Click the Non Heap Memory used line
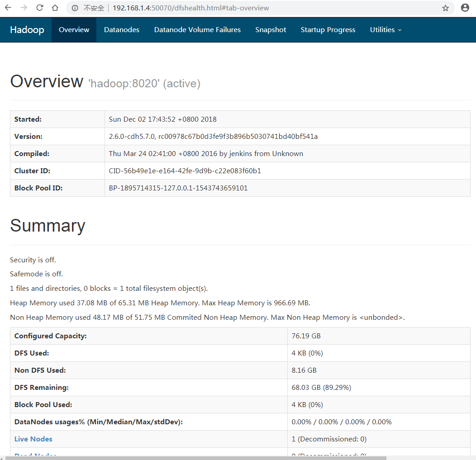Viewport: 476px width, 460px height. pos(207,318)
